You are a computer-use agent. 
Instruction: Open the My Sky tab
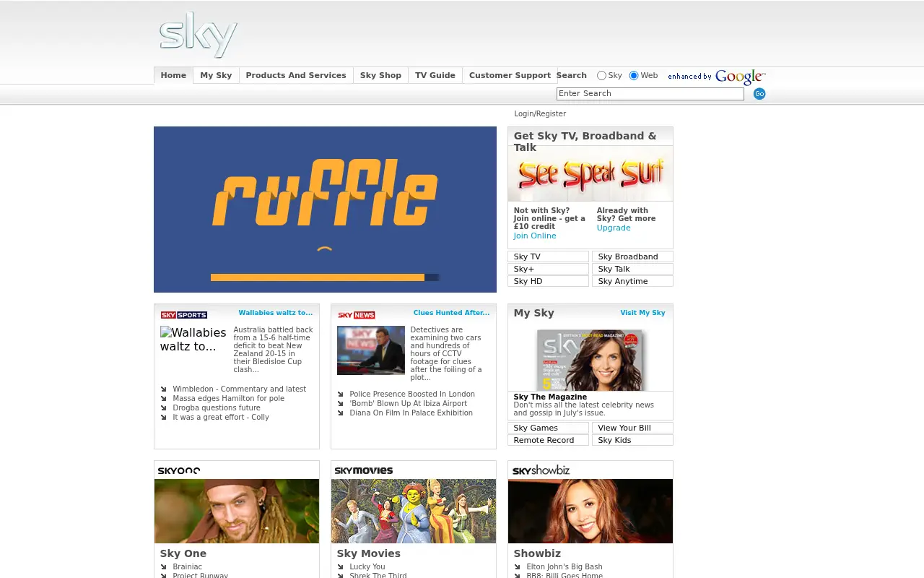coord(216,75)
